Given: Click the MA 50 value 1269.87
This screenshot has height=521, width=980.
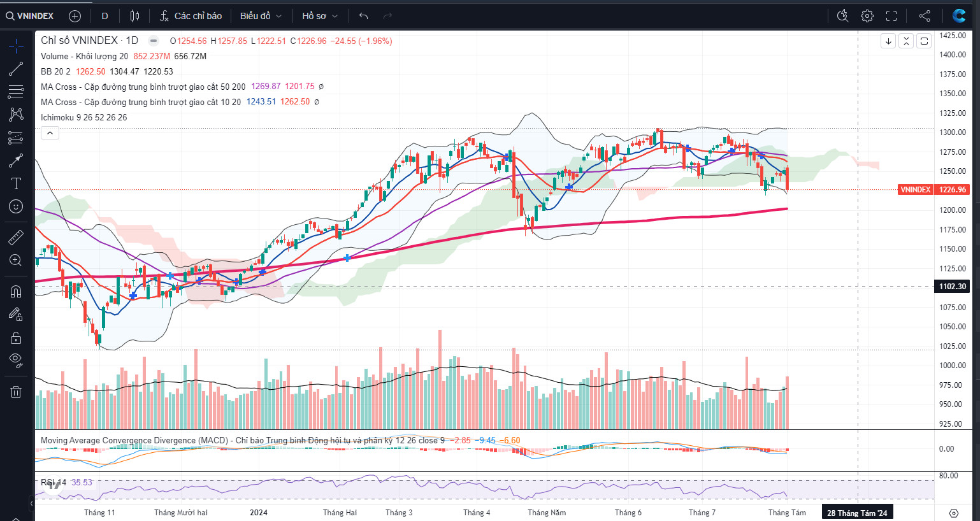Looking at the screenshot, I should (x=265, y=87).
